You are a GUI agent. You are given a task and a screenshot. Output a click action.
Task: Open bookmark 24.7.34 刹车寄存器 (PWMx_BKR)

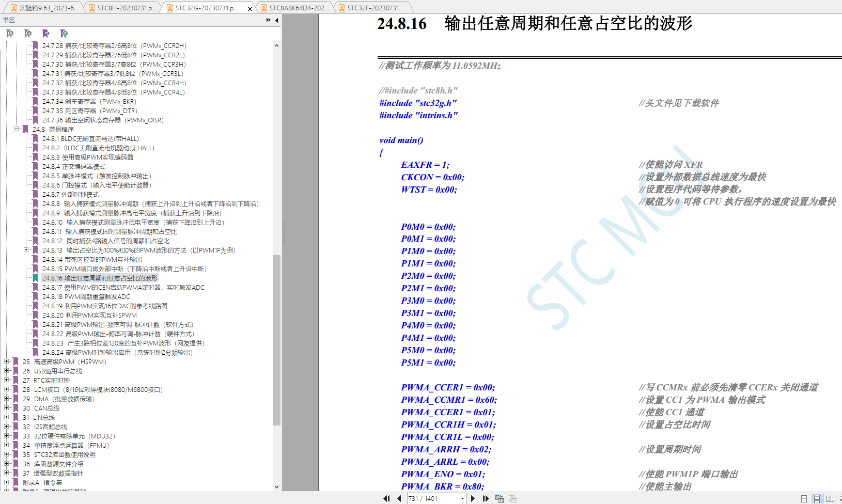click(89, 101)
